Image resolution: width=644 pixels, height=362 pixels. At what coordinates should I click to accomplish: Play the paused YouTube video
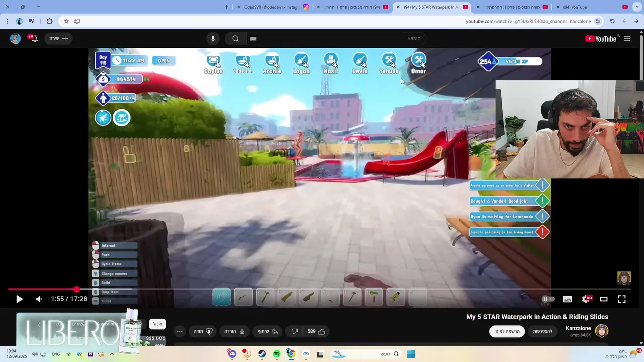coord(19,299)
